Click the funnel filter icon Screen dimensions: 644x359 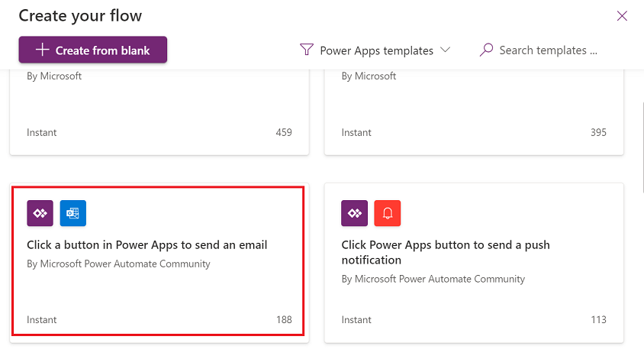pyautogui.click(x=307, y=50)
